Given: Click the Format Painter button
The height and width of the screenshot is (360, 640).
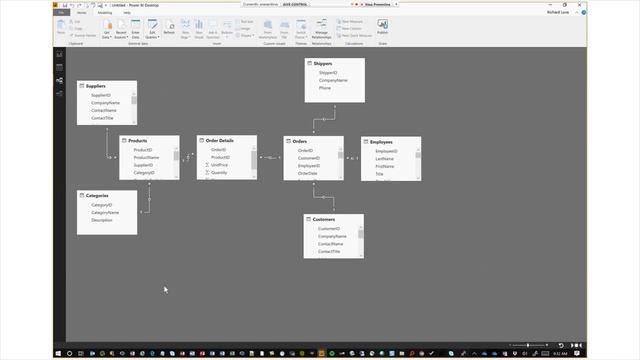Looking at the screenshot, I should click(x=83, y=36).
